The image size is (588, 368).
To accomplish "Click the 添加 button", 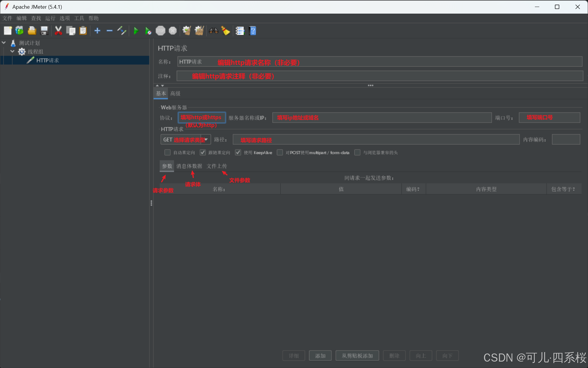I will (x=320, y=356).
